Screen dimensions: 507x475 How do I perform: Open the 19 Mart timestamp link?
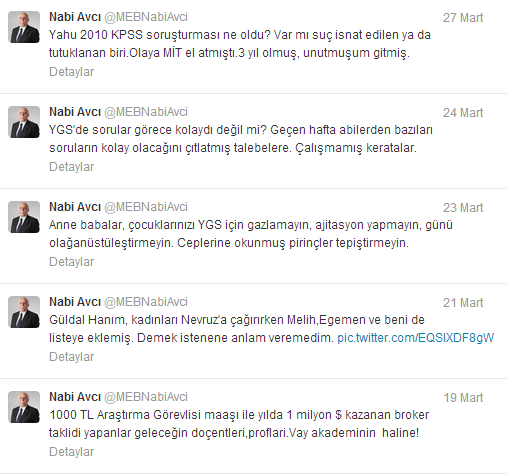(x=463, y=398)
